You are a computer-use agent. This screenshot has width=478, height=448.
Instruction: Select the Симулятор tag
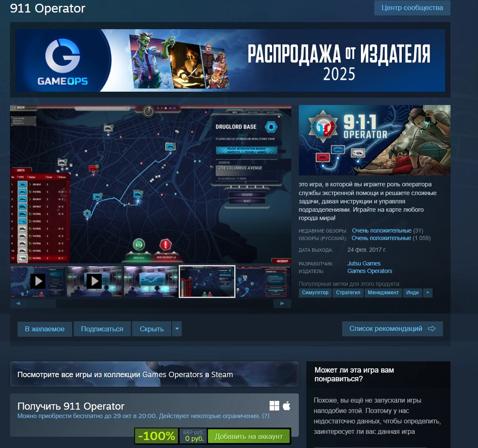[315, 293]
